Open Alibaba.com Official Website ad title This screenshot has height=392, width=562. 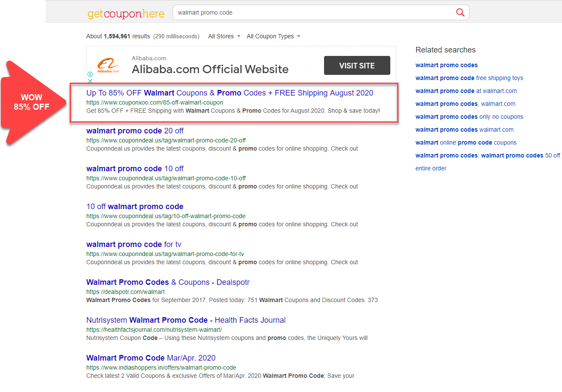210,69
